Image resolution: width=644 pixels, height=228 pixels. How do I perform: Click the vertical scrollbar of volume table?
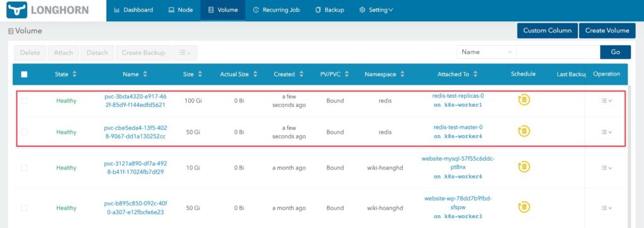click(629, 156)
